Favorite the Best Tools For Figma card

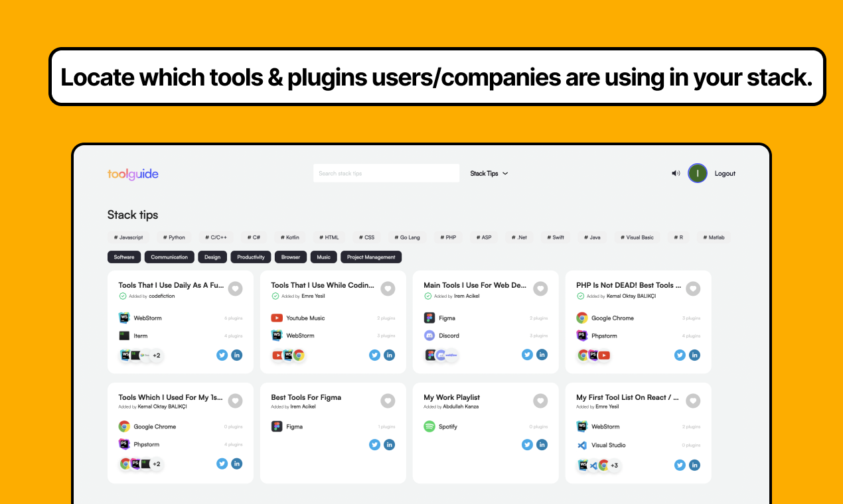pyautogui.click(x=388, y=401)
